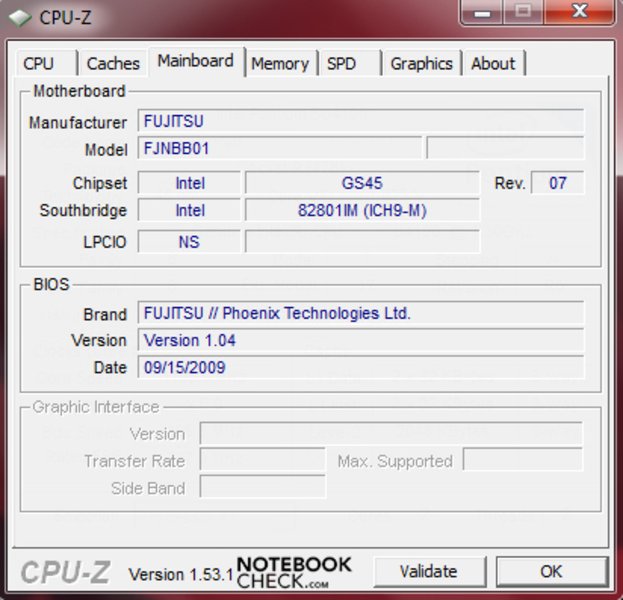623x600 pixels.
Task: Select the Mainboard tab
Action: (x=195, y=61)
